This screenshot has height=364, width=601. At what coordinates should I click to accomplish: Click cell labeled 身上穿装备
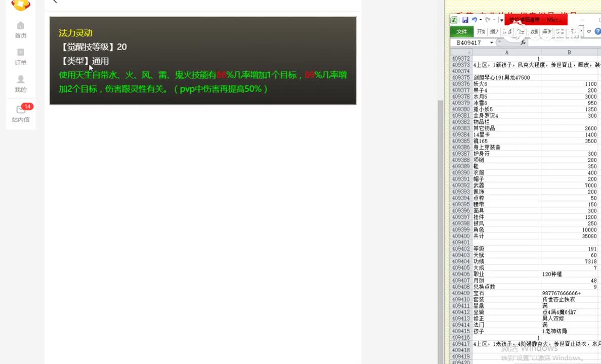[x=506, y=147]
